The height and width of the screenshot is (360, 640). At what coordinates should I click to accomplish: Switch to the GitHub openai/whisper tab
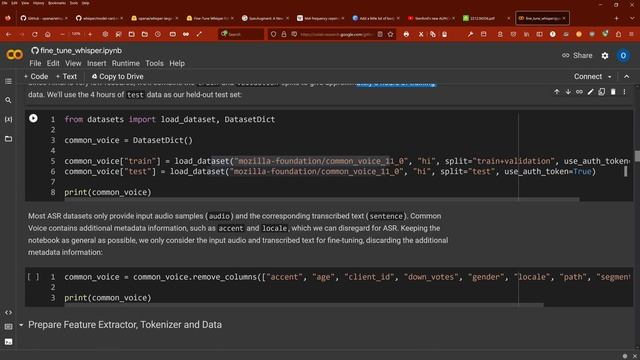[x=43, y=18]
